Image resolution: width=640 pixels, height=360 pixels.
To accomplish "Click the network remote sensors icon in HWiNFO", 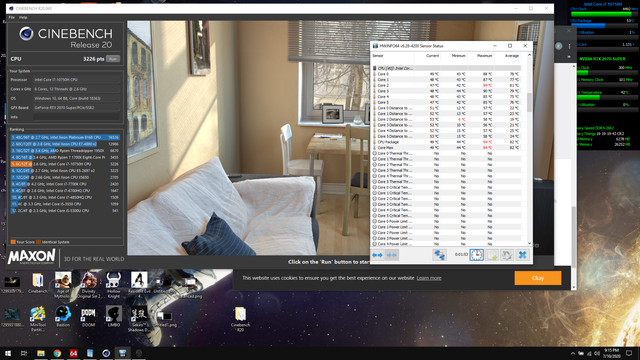I will click(440, 255).
